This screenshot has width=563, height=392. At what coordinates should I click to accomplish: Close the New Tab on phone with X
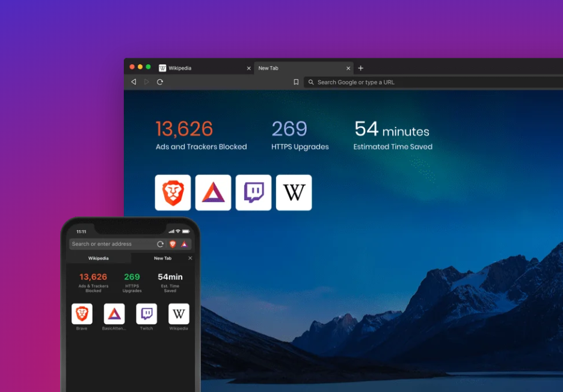click(x=190, y=258)
